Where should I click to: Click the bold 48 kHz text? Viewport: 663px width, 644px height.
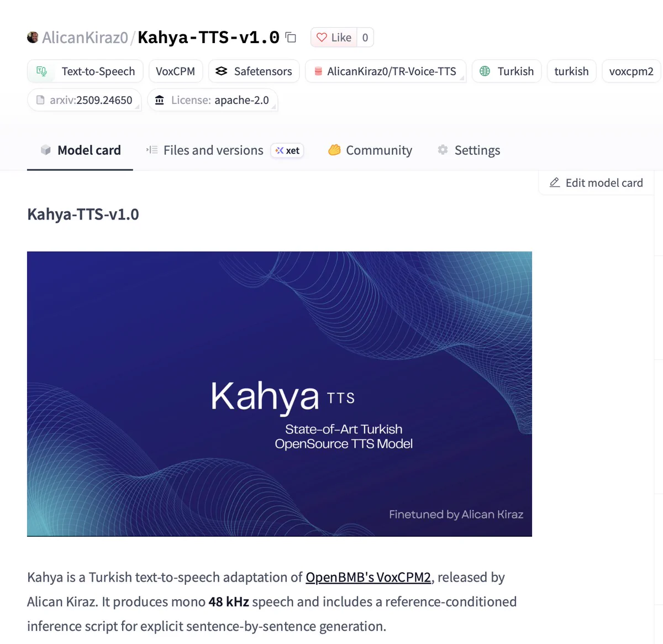229,602
